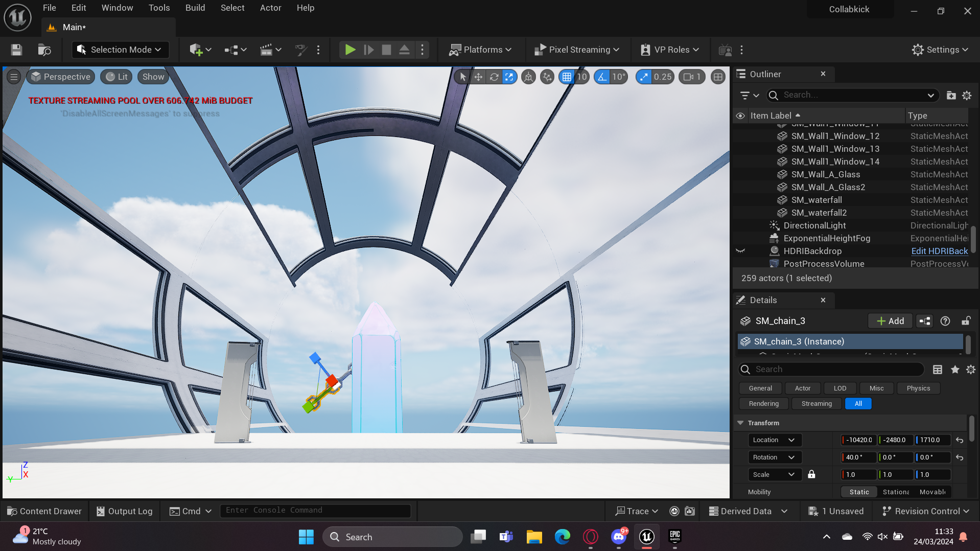Screen dimensions: 980x551
Task: Click the Edit HDRIBackdrop link
Action: tap(939, 251)
